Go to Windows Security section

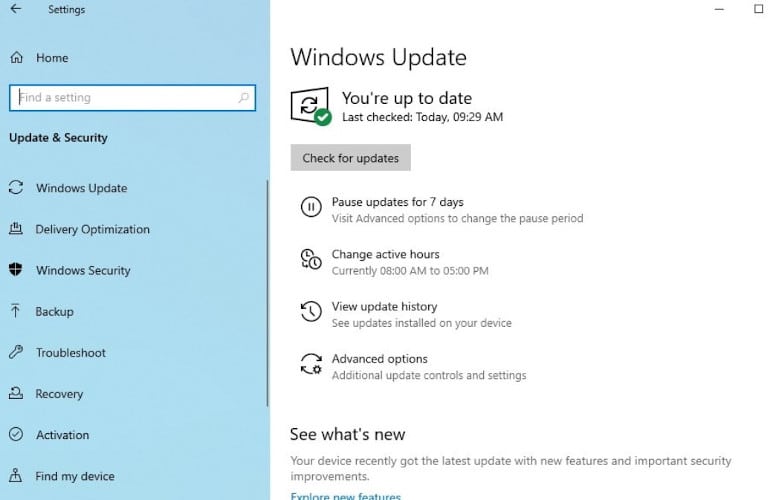click(83, 271)
